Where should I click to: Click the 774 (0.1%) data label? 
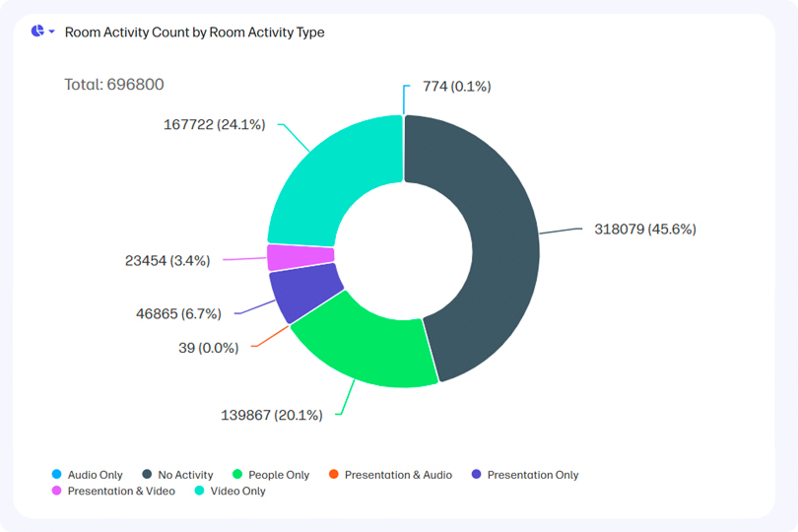456,87
